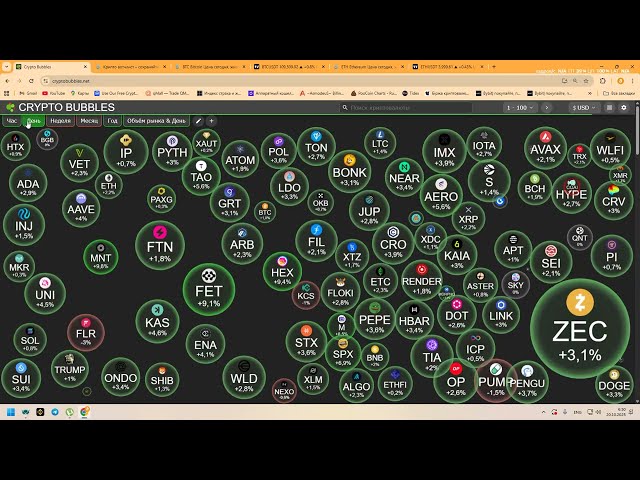
Task: Open the KCS bubble
Action: tap(306, 295)
